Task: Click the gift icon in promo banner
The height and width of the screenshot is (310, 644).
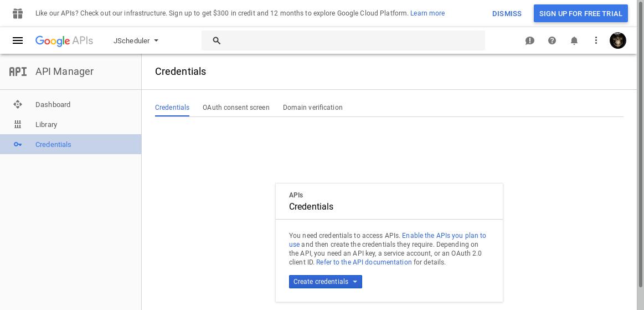Action: click(18, 13)
